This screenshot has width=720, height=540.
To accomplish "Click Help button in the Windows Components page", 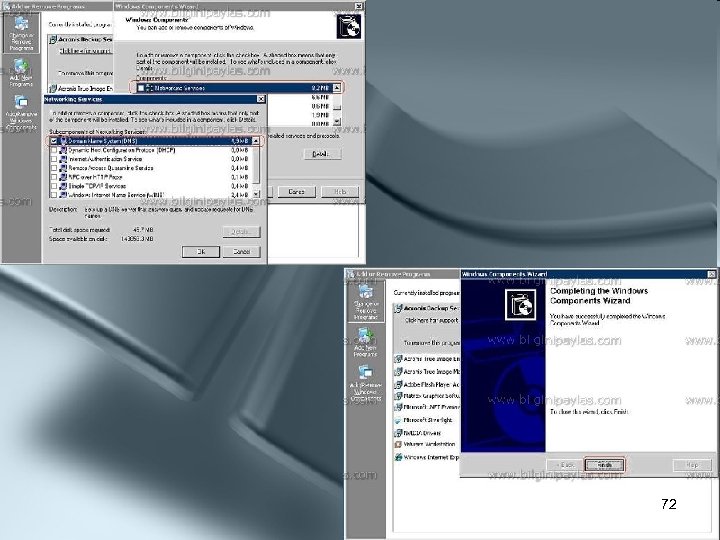I will (x=340, y=191).
